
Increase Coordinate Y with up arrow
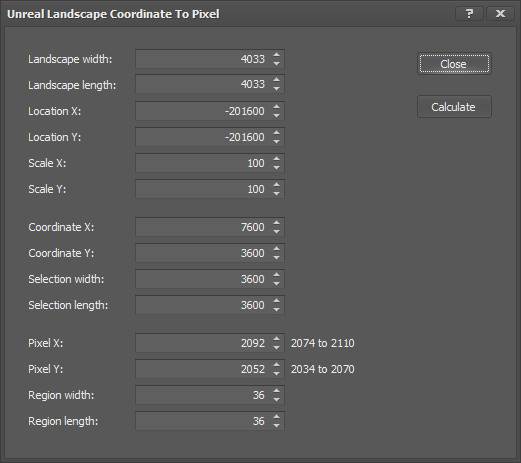coord(276,249)
